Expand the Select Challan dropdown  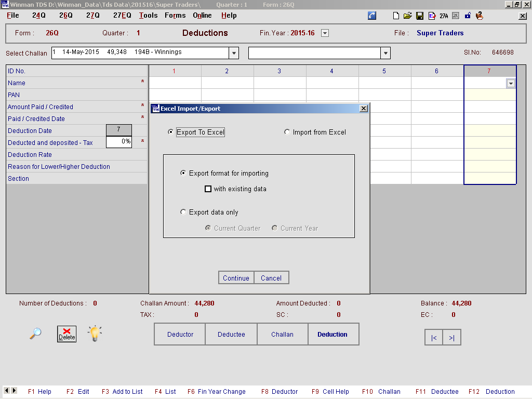click(x=234, y=53)
